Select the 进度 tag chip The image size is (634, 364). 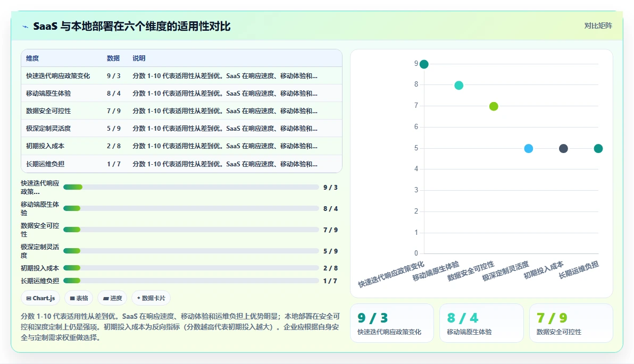pyautogui.click(x=112, y=298)
